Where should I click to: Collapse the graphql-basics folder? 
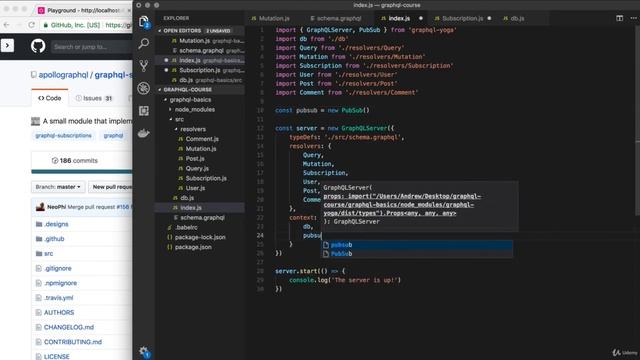coord(190,100)
